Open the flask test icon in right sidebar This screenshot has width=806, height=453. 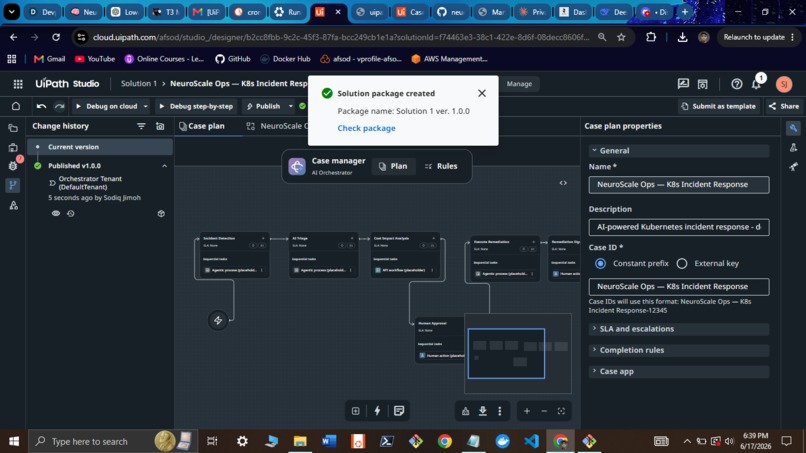click(793, 148)
